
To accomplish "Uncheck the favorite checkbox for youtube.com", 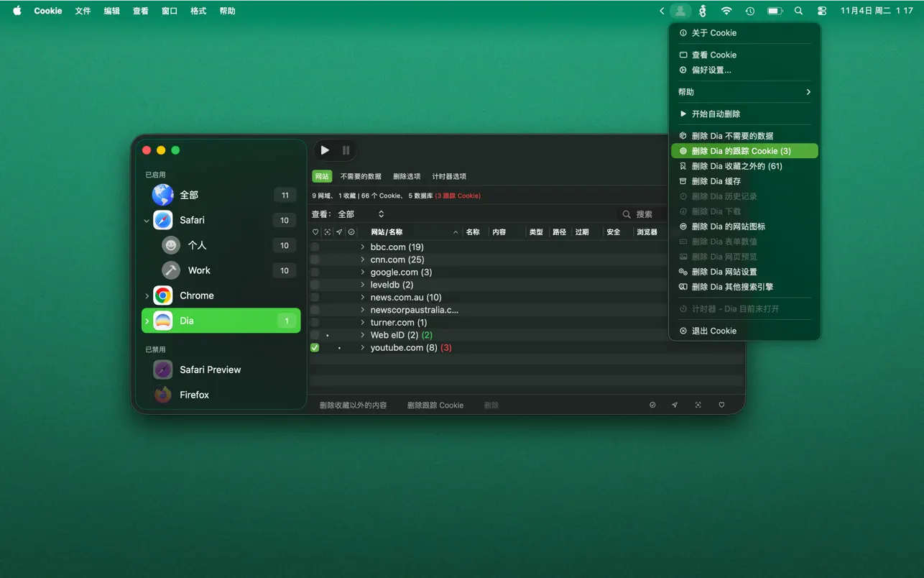I will pyautogui.click(x=315, y=348).
